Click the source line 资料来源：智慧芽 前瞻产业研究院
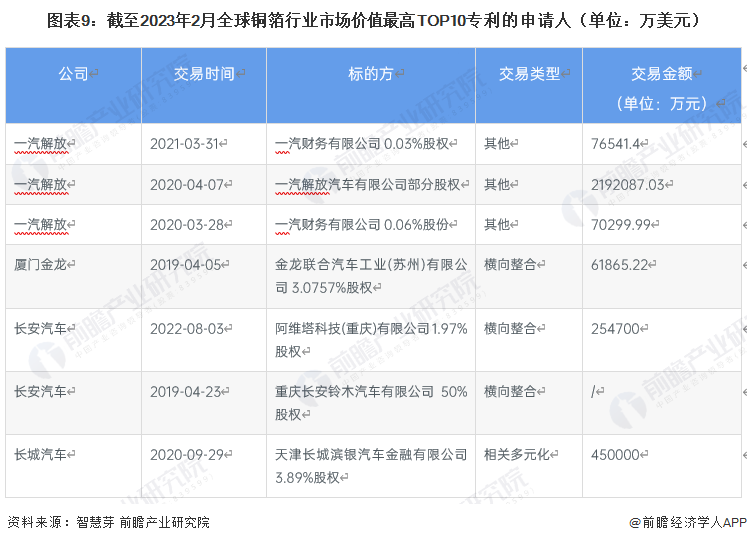This screenshot has width=747, height=543. [109, 523]
